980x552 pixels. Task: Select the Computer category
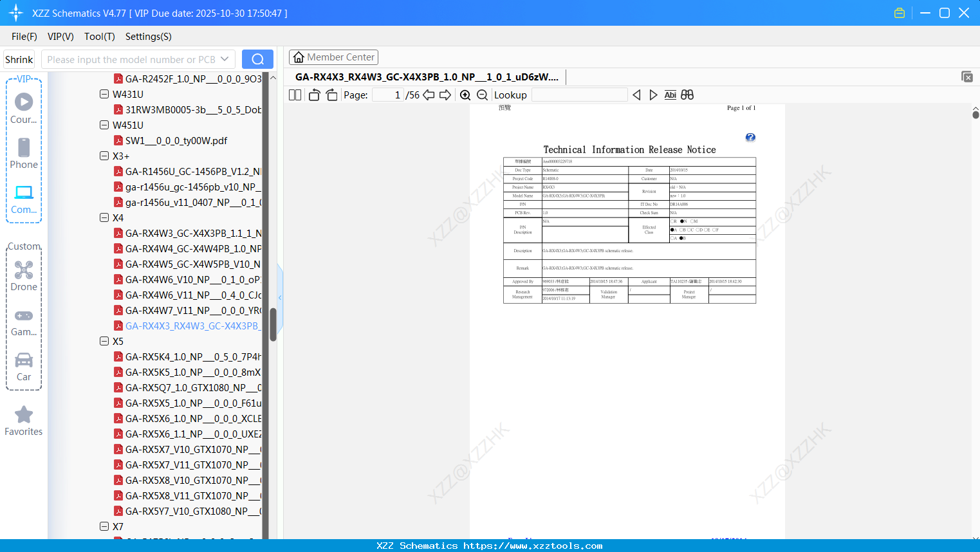point(24,199)
